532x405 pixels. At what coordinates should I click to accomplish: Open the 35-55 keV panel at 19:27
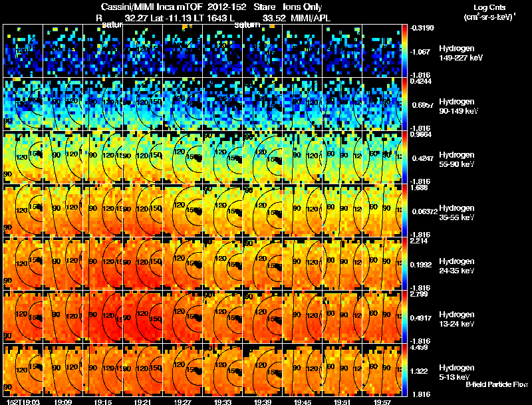tap(182, 210)
